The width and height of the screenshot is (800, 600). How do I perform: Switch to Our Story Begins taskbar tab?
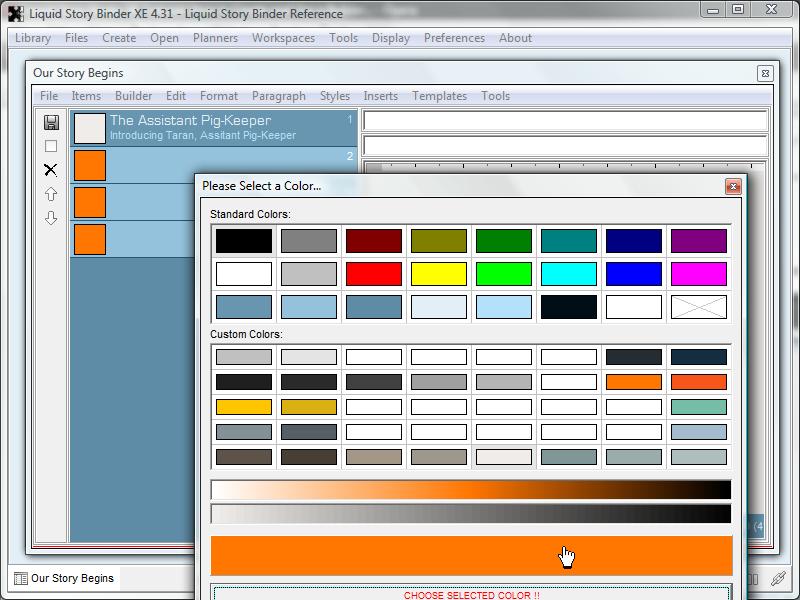click(63, 578)
